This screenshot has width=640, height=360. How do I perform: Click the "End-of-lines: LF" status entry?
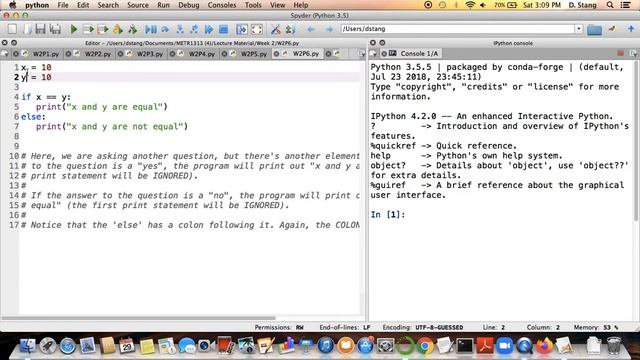tap(344, 327)
